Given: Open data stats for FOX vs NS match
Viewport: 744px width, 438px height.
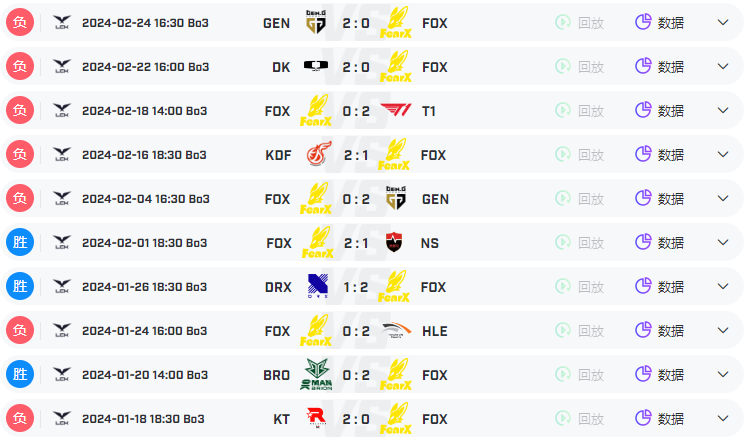Looking at the screenshot, I should (x=660, y=242).
